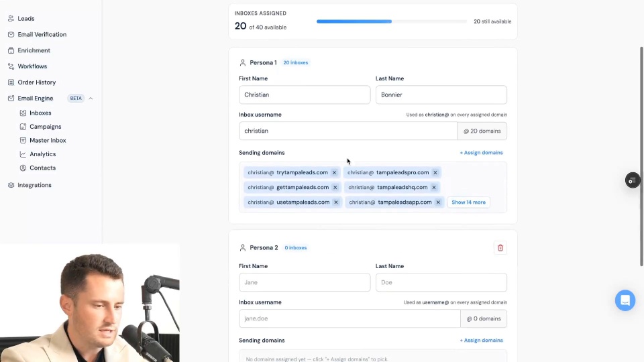
Task: Click the 0 inboxes badge
Action: coord(296,248)
